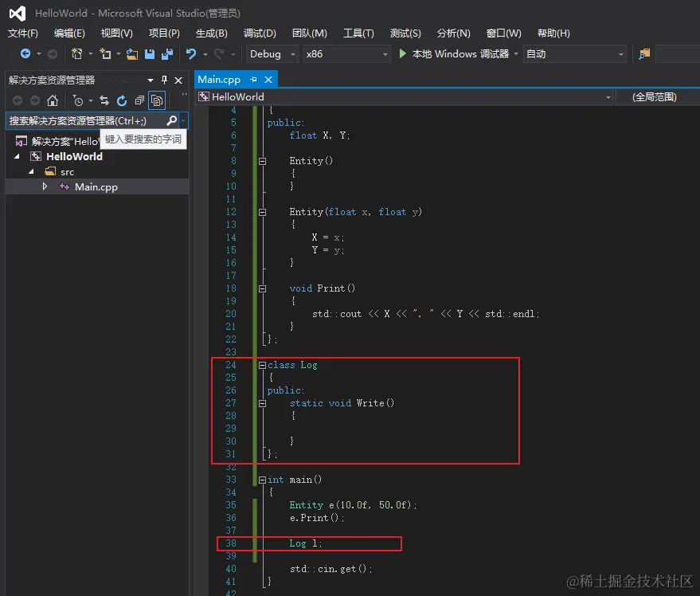Collapse the class Log code block
The image size is (700, 596).
(x=262, y=365)
